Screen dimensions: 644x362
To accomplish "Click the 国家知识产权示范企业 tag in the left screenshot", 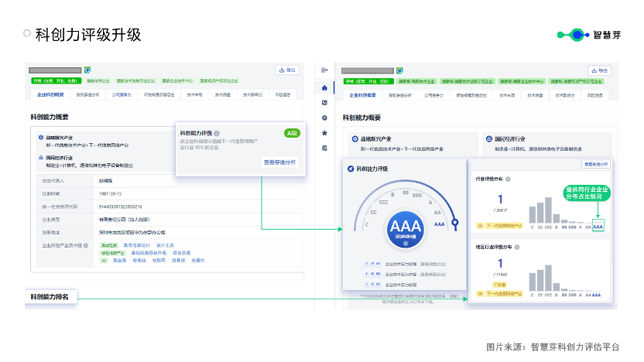I will click(219, 81).
